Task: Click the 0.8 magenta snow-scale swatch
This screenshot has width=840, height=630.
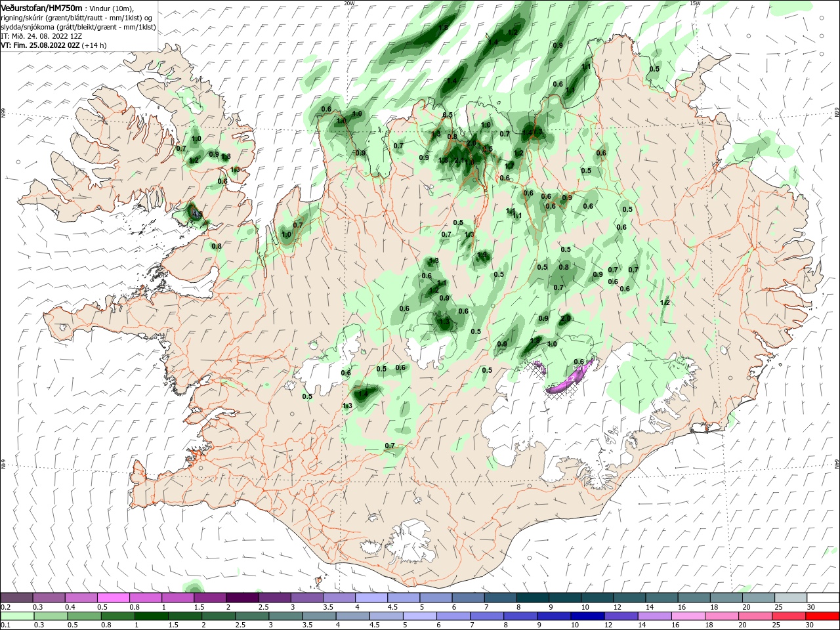Action: pos(145,597)
